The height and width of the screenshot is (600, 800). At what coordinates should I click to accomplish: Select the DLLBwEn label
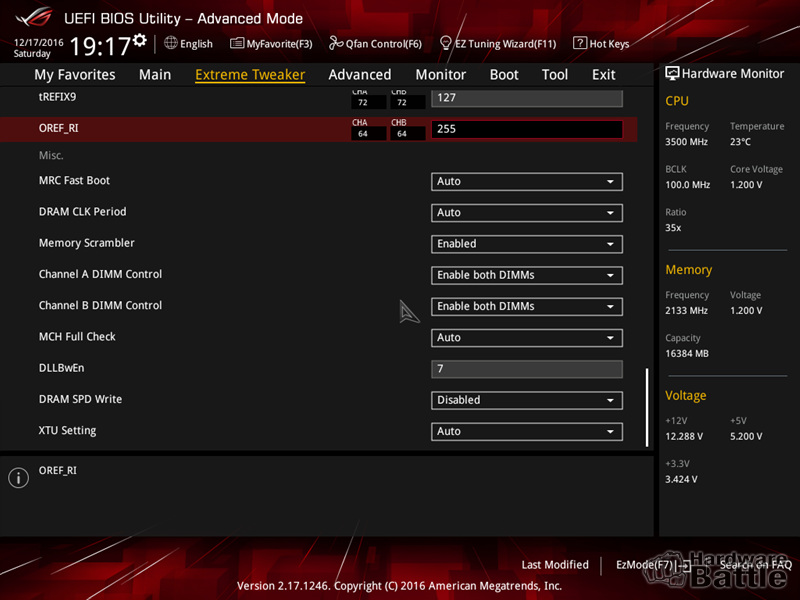62,368
